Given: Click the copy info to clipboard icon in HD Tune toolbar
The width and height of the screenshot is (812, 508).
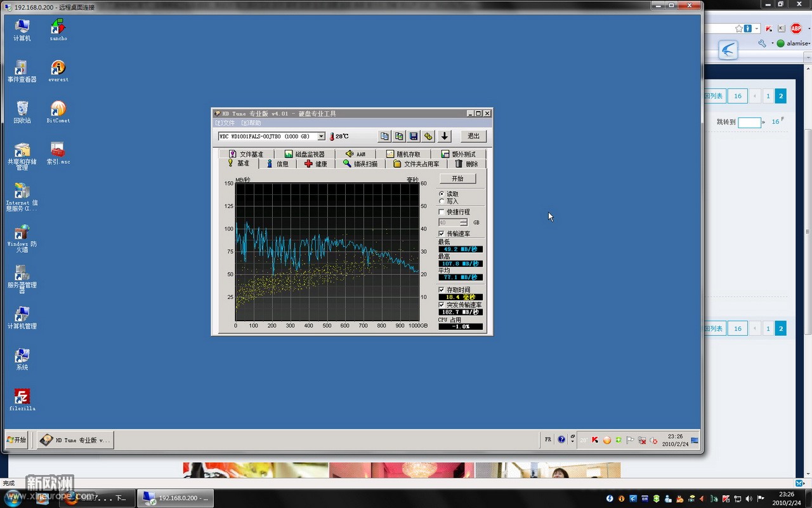Looking at the screenshot, I should pos(384,136).
